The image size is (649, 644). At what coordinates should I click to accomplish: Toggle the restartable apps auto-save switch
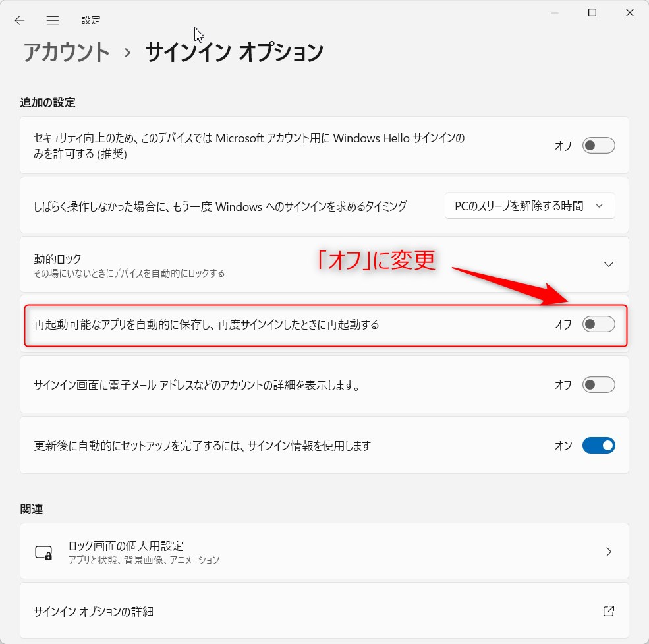point(598,324)
